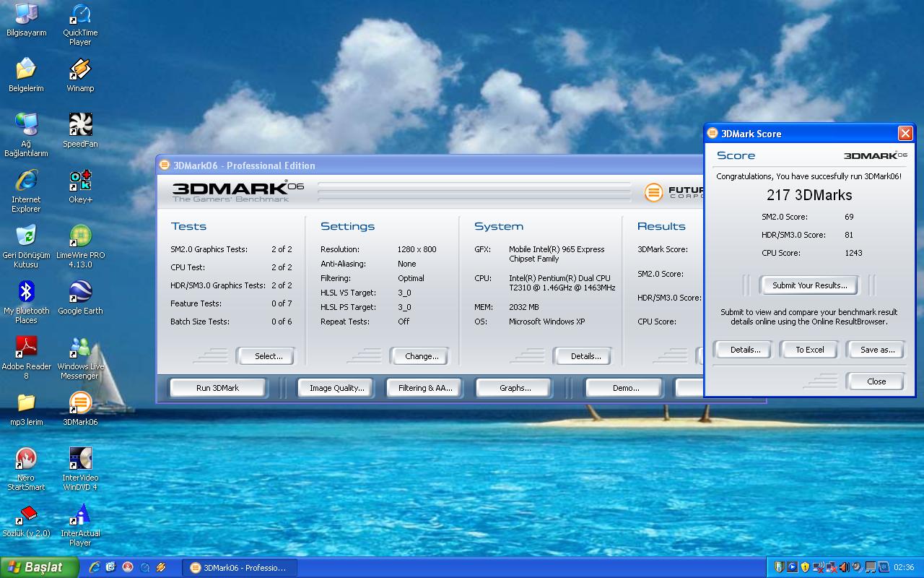The width and height of the screenshot is (924, 578).
Task: Click the SM2.0 Score value 69
Action: pos(849,217)
